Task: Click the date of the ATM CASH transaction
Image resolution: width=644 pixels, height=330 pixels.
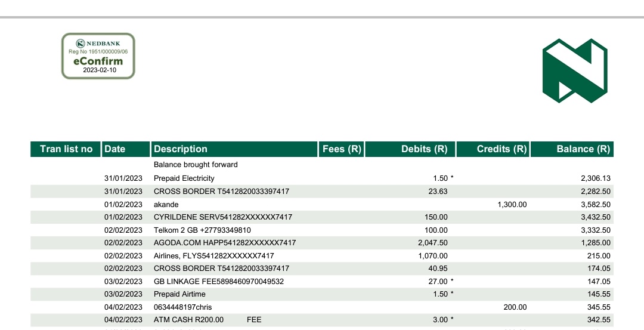Action: pos(123,320)
